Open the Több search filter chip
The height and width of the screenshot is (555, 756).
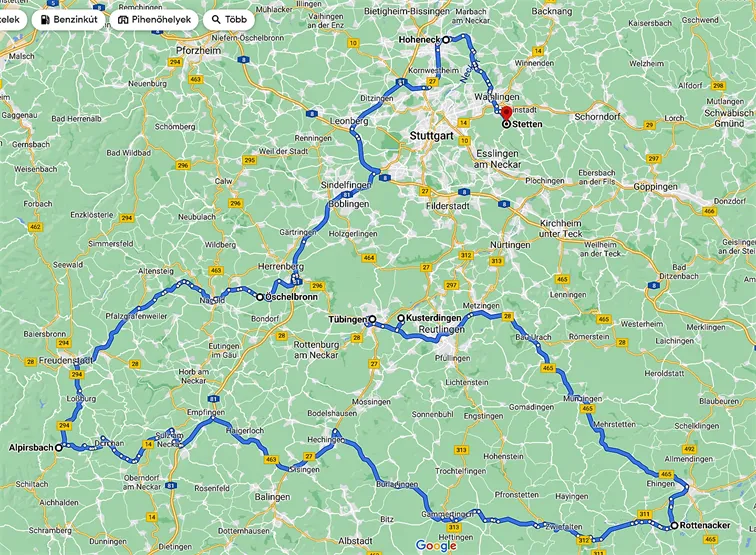coord(229,20)
